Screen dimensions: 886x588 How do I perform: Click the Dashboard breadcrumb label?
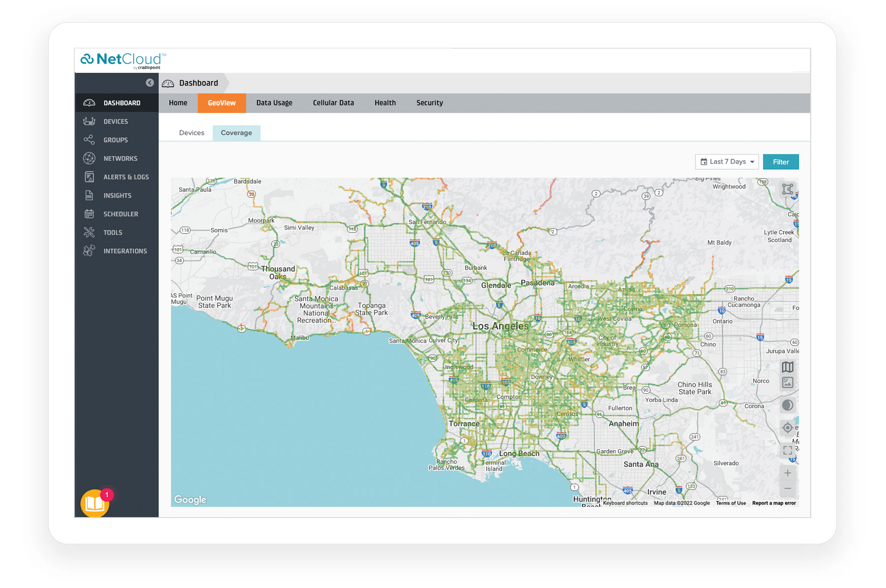tap(198, 83)
